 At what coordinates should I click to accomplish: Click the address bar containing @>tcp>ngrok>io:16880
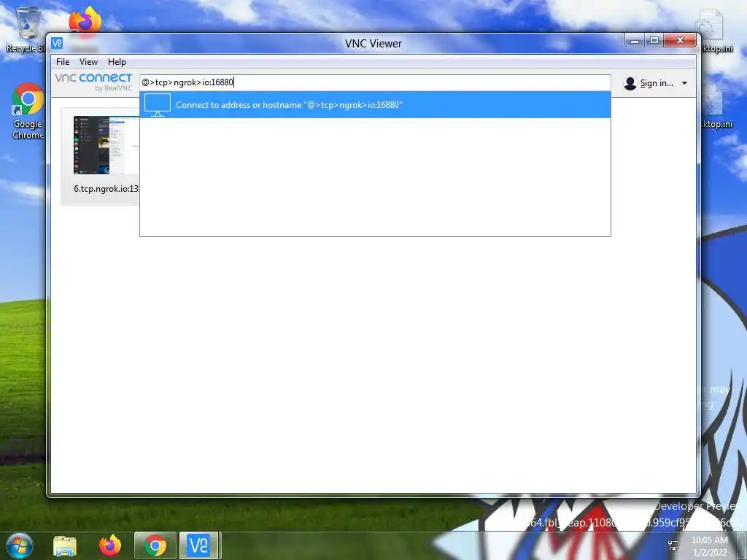375,82
